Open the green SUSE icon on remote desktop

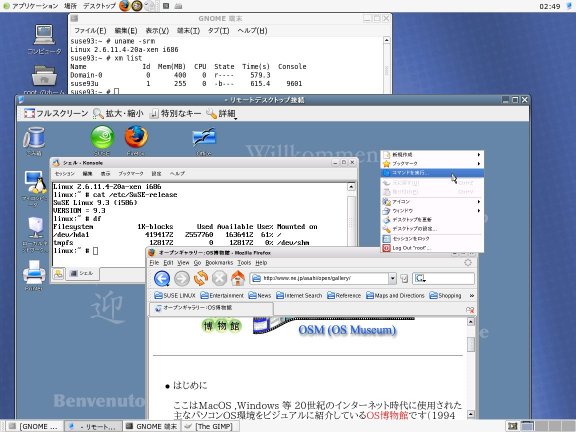tap(102, 140)
